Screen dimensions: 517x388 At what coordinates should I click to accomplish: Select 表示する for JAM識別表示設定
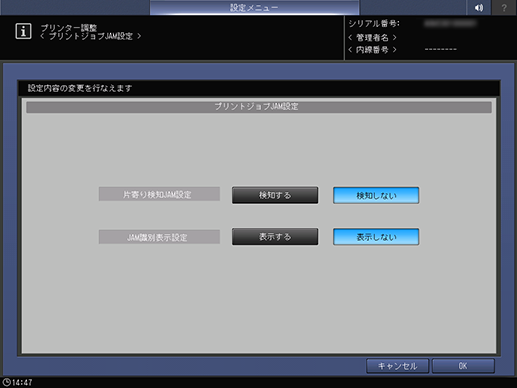[x=275, y=237]
